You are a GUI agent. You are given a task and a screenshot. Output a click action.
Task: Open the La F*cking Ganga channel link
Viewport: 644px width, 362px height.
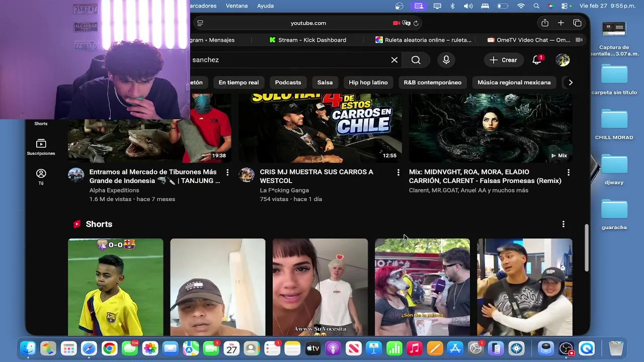(284, 190)
